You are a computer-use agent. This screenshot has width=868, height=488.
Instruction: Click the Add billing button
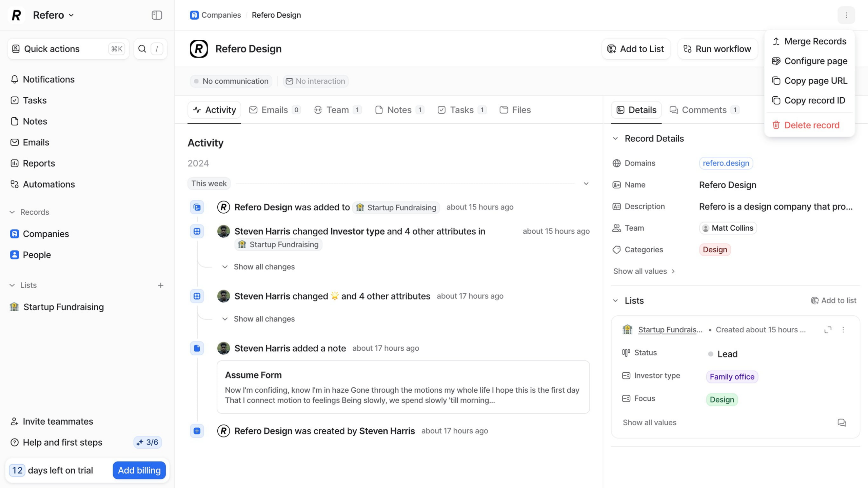(139, 470)
